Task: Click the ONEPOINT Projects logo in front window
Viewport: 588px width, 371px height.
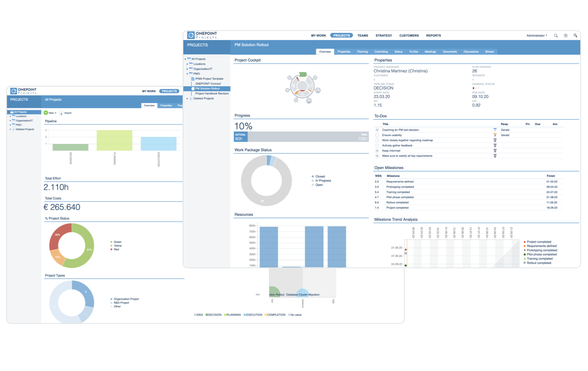Action: [x=202, y=35]
